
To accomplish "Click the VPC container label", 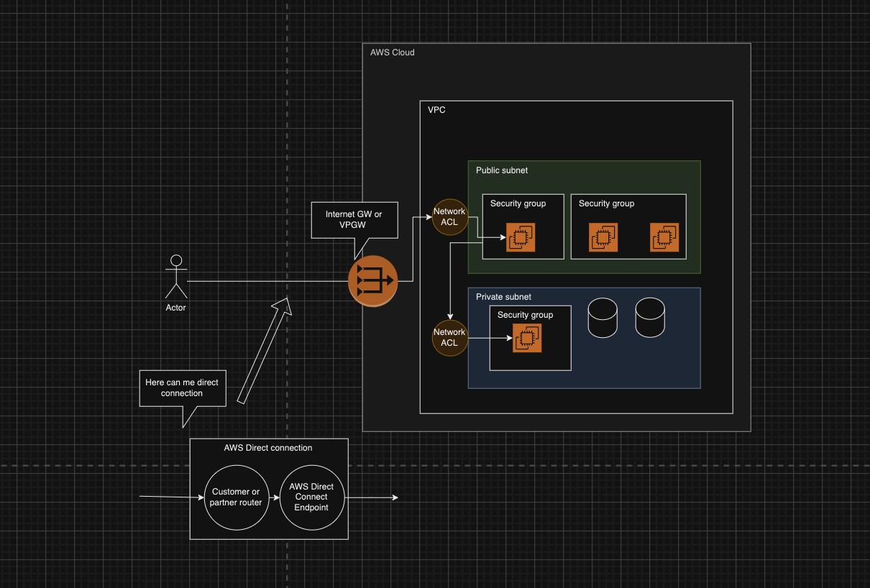I will tap(436, 110).
